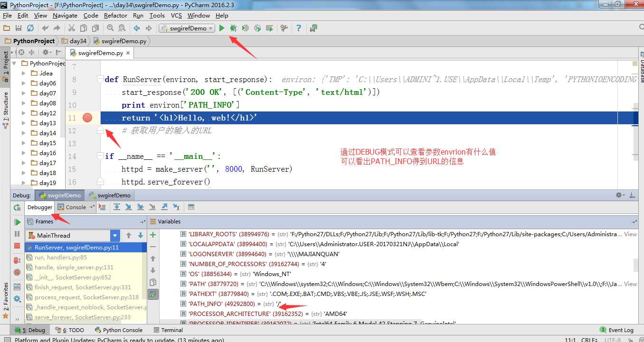
Task: Click the Replace toolbar icon
Action: (x=122, y=28)
